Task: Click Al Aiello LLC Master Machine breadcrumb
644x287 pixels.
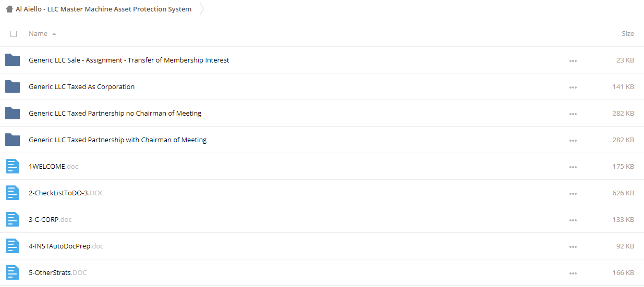Action: click(x=103, y=9)
